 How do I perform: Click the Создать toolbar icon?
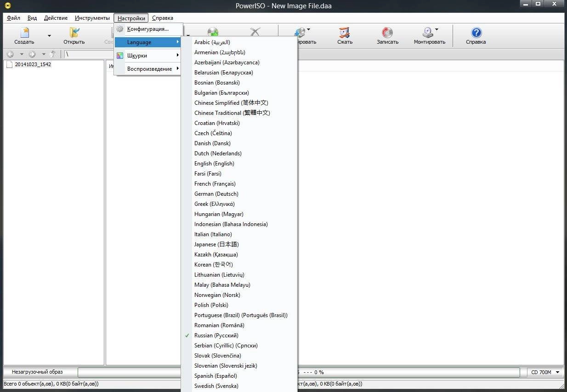[x=24, y=32]
